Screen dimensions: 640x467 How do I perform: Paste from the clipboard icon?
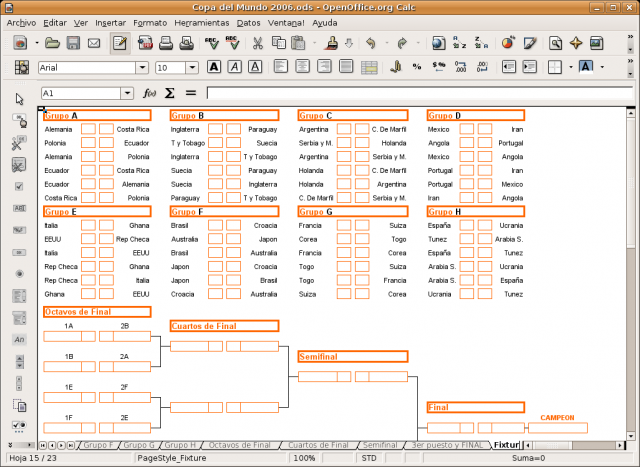(298, 43)
